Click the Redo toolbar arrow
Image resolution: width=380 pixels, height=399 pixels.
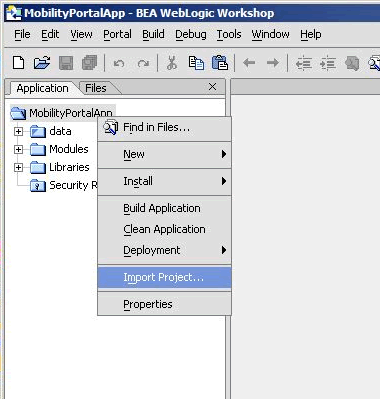tap(143, 63)
